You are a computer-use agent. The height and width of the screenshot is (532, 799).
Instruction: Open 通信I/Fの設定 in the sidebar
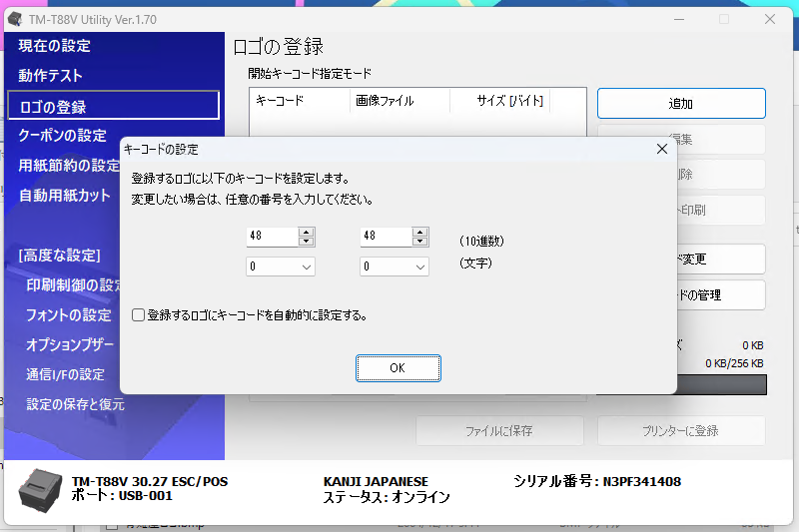[65, 374]
